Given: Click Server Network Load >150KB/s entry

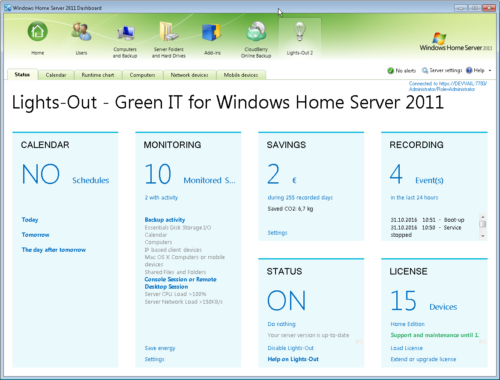Looking at the screenshot, I should pos(183,302).
